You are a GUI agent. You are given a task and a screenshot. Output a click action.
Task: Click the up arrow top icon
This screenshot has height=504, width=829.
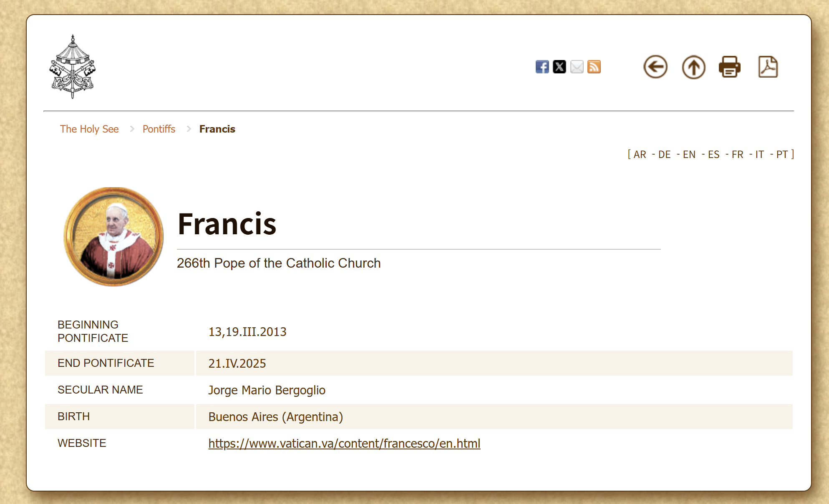tap(693, 67)
